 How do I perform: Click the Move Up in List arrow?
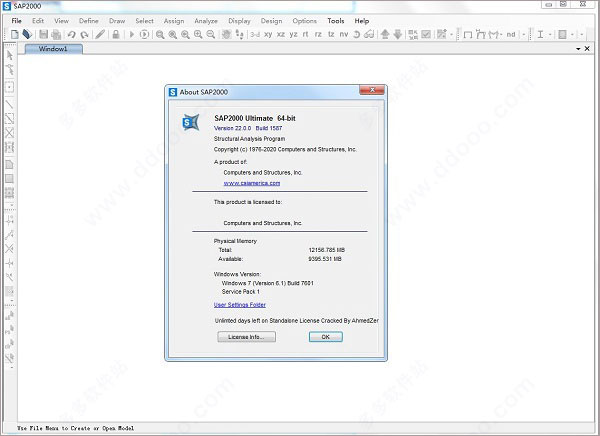pos(385,34)
